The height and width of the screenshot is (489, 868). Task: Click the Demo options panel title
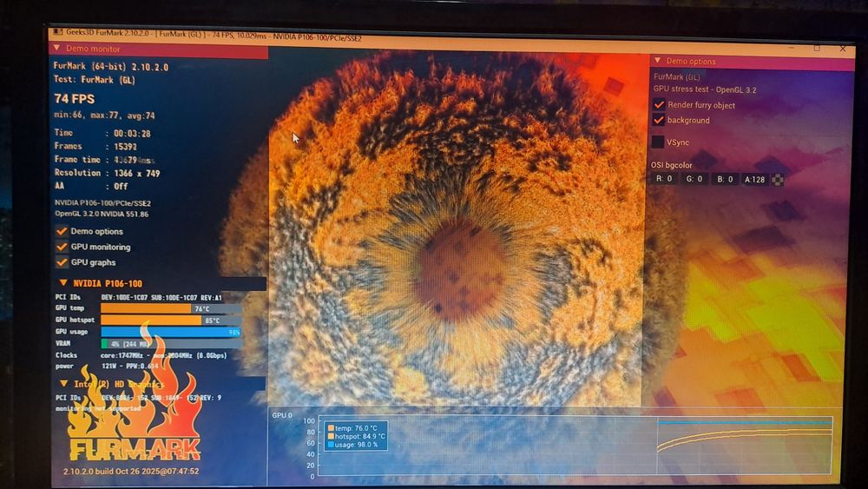pos(690,61)
